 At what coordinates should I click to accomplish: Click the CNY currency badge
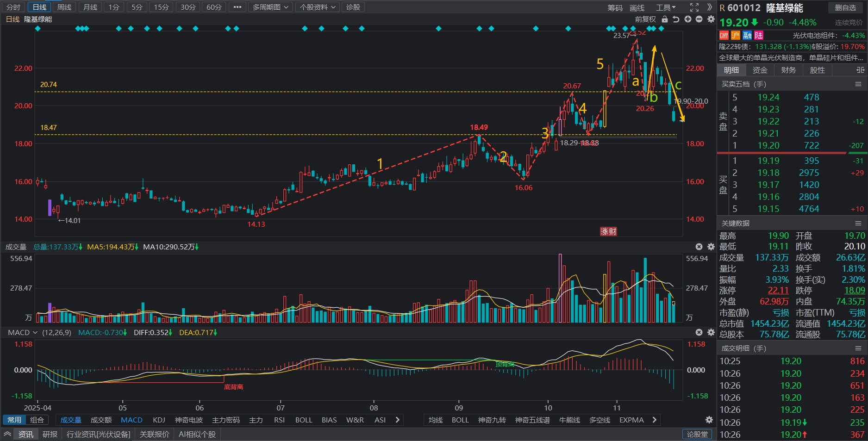pos(724,36)
